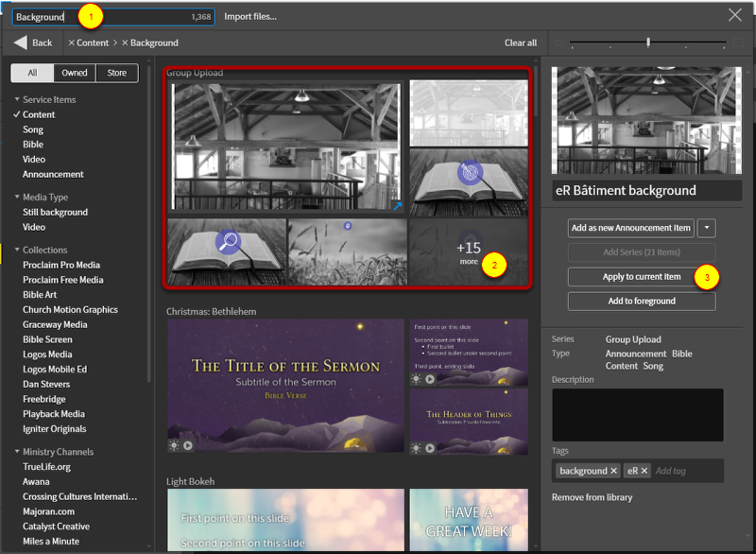Click the Back arrow icon

point(21,43)
